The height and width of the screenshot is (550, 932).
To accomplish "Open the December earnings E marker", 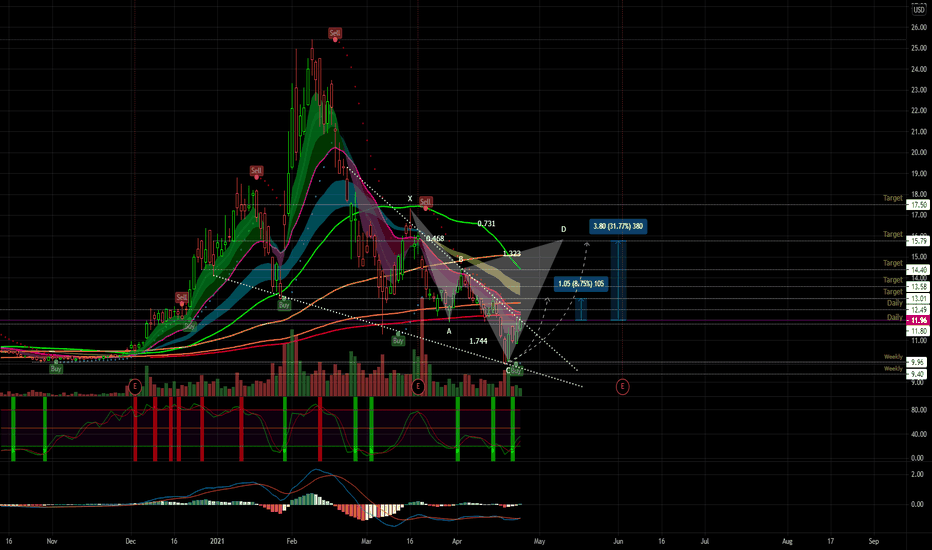I will pyautogui.click(x=135, y=386).
